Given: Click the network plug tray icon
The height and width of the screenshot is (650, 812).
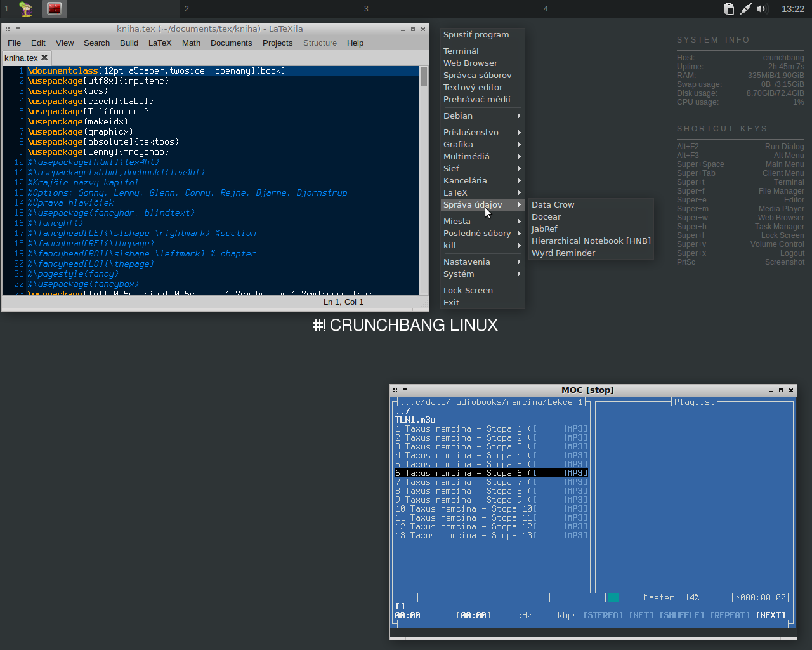Looking at the screenshot, I should pos(746,9).
